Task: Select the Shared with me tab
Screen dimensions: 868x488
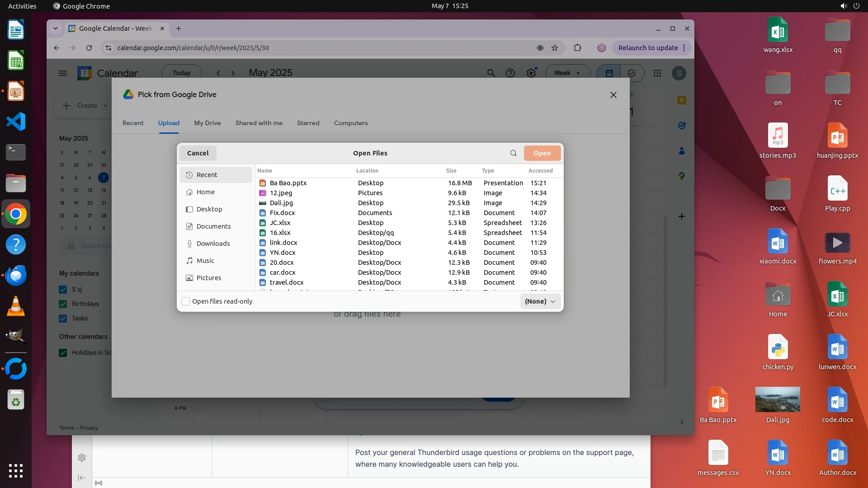Action: click(259, 123)
